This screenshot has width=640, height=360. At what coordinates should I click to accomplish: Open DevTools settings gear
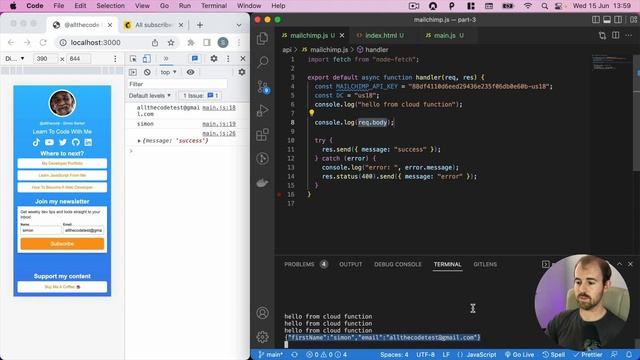(214, 59)
